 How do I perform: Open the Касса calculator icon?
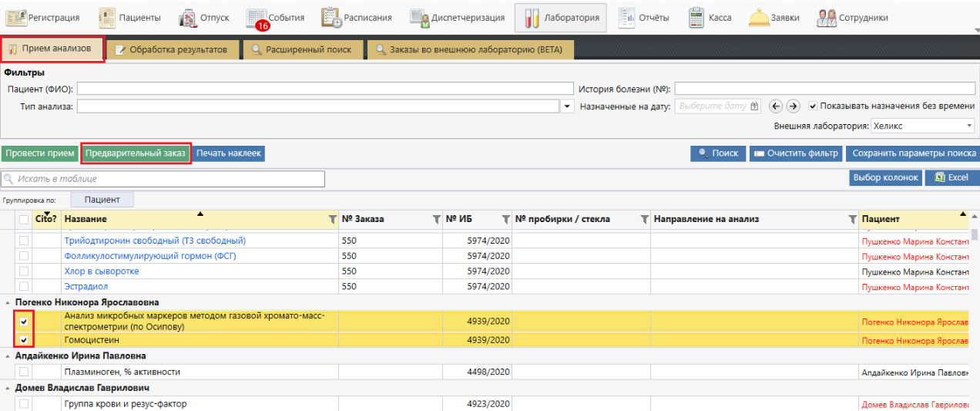tap(696, 18)
